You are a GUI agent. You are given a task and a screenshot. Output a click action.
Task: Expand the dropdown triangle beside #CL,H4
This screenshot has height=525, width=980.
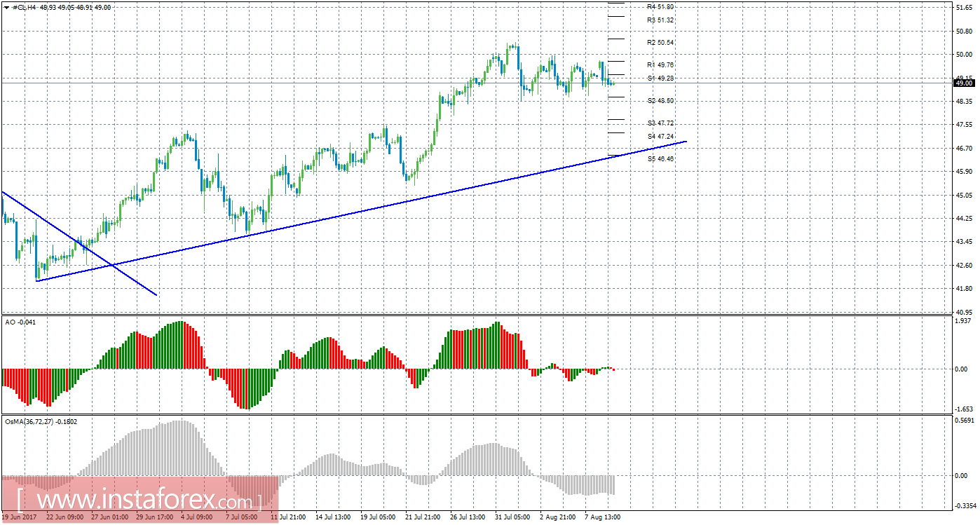click(6, 7)
